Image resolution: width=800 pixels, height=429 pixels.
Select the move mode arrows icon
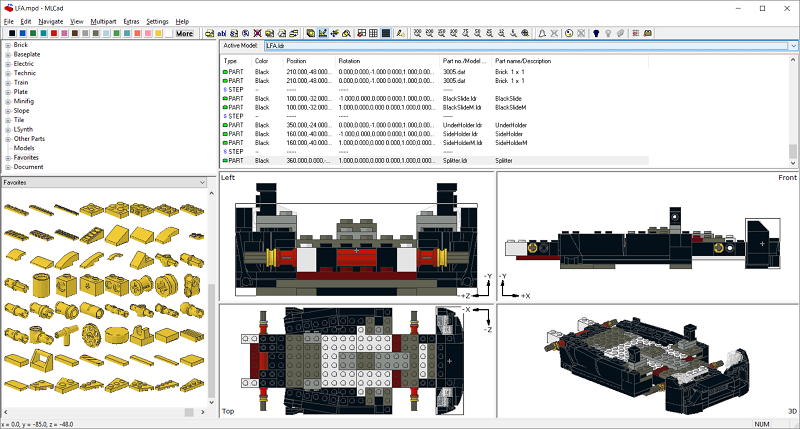click(334, 33)
